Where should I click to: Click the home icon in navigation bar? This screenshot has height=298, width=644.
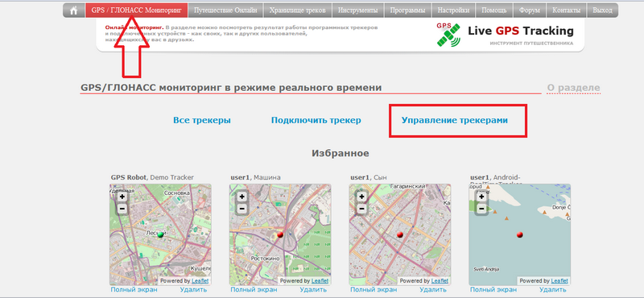click(x=74, y=10)
